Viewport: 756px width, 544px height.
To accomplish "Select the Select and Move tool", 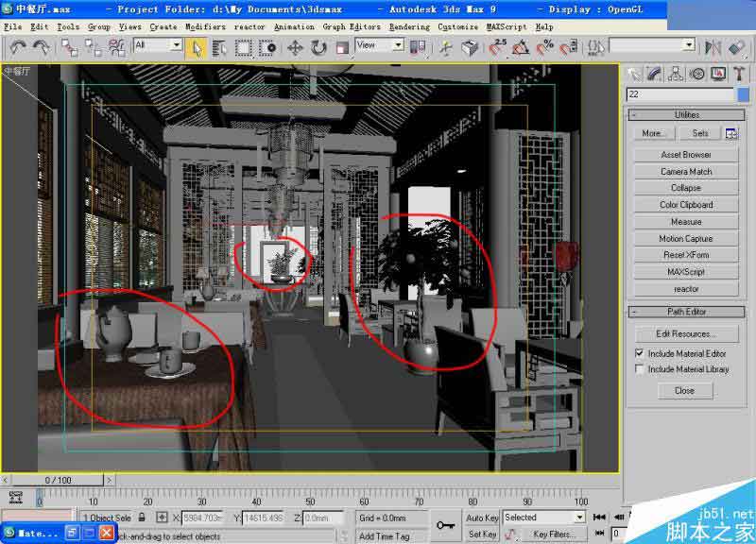I will (296, 45).
